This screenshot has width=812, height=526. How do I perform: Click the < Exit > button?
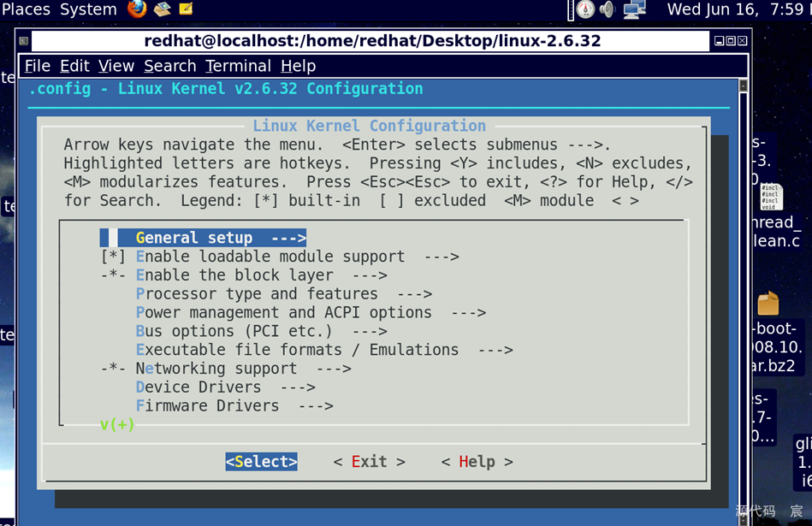coord(370,461)
